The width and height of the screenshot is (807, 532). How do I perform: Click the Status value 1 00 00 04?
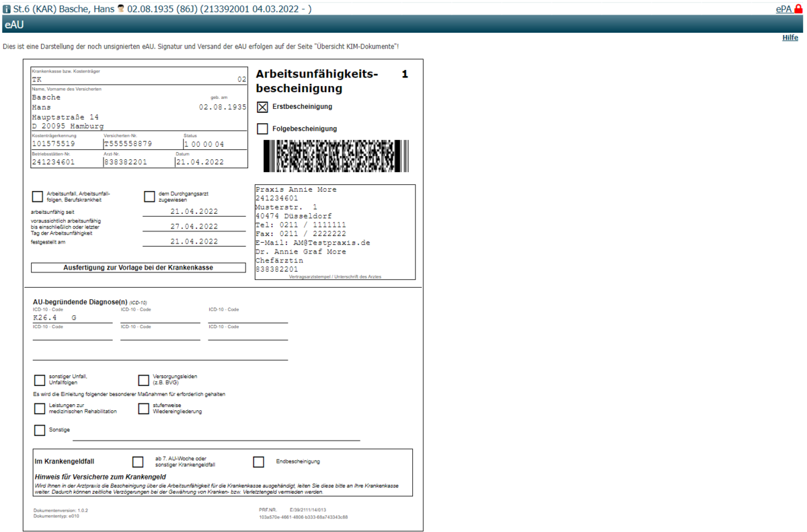pyautogui.click(x=204, y=144)
